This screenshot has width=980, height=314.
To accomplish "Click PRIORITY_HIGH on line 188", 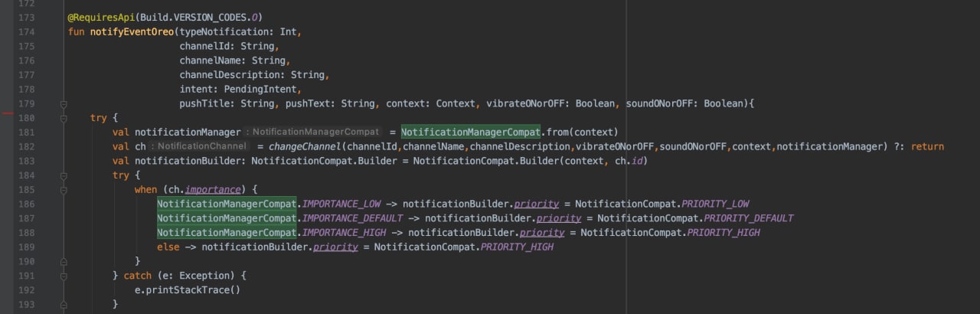I will [723, 233].
